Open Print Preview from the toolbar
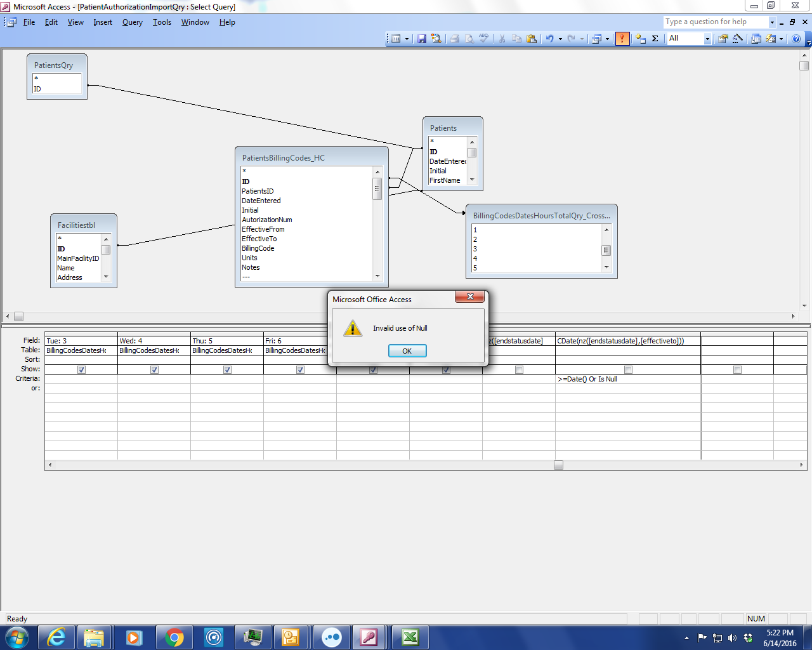This screenshot has height=650, width=812. pos(469,39)
